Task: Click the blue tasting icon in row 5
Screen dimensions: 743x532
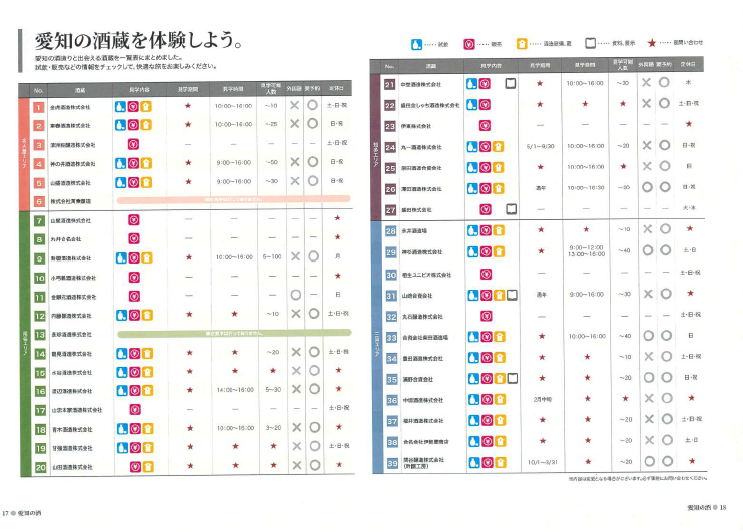Action: (121, 182)
